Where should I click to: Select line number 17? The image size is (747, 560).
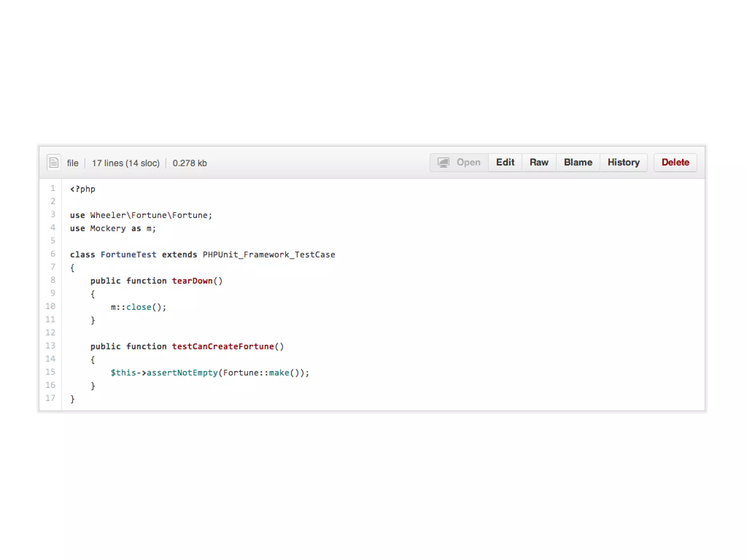pyautogui.click(x=50, y=398)
